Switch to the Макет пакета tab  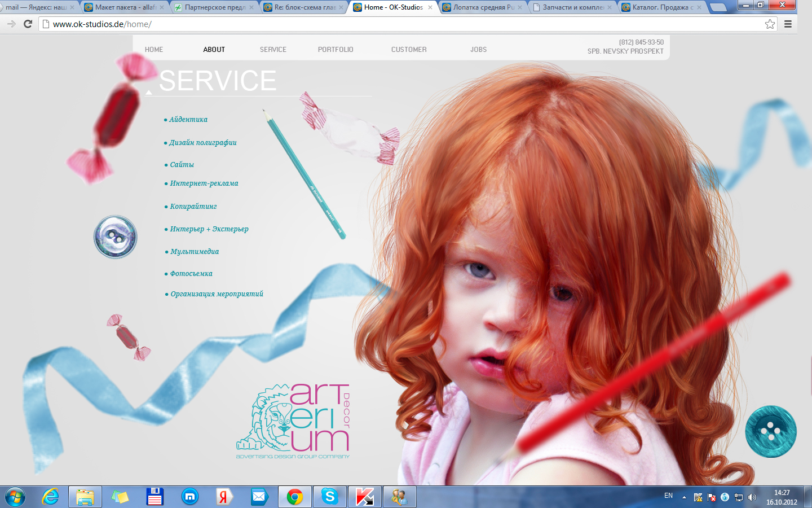click(125, 7)
